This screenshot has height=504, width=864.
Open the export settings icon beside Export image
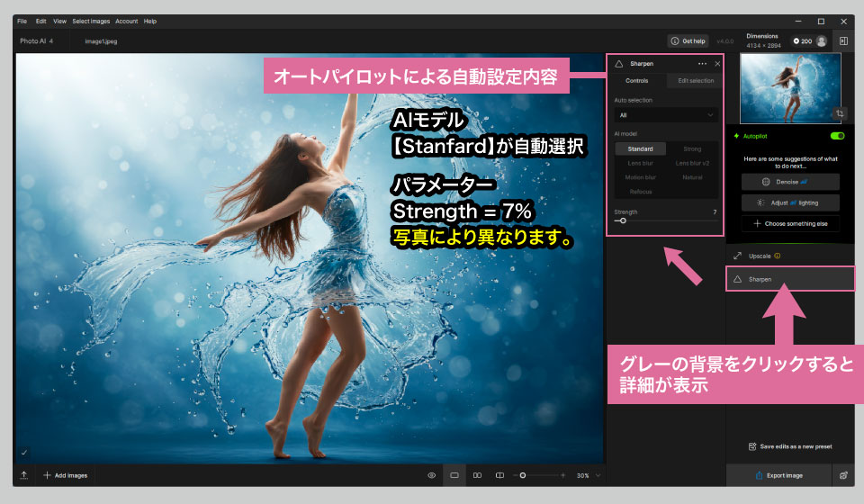point(843,475)
